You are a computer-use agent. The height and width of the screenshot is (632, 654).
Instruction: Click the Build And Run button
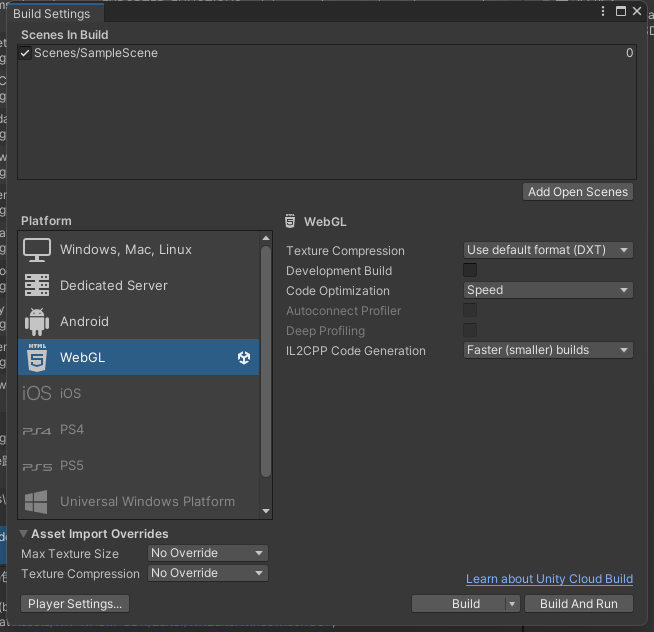(x=579, y=604)
